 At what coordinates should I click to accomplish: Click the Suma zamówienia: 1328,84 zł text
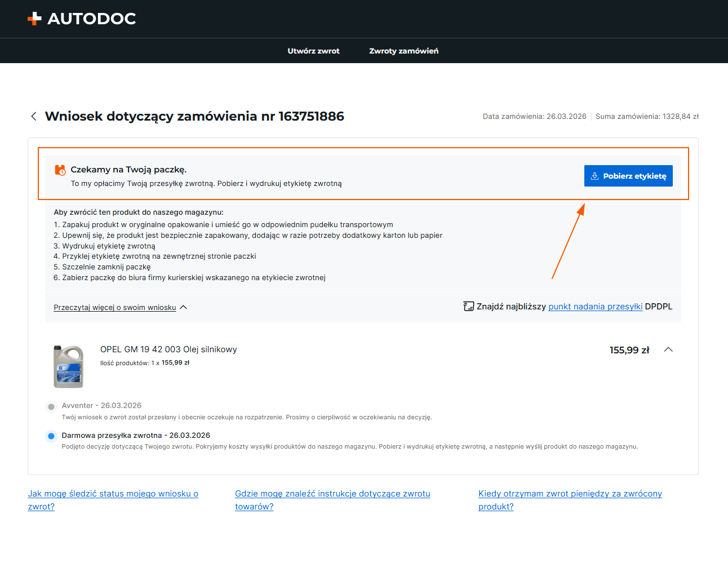pos(647,117)
